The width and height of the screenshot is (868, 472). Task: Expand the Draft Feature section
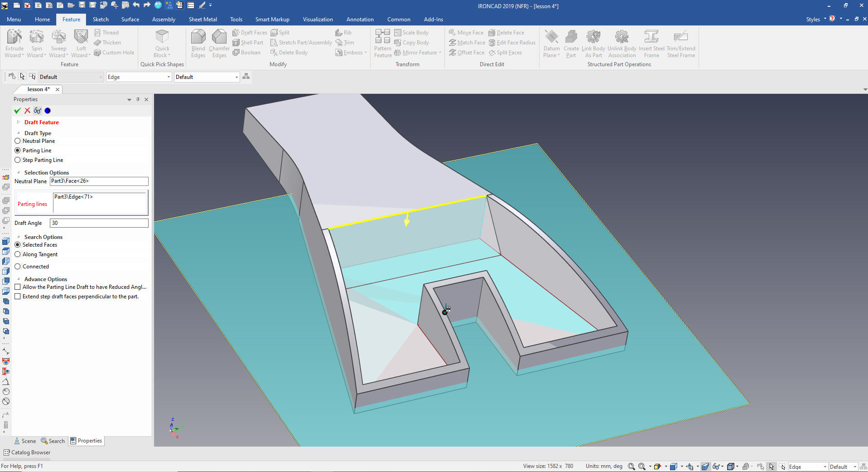coord(18,122)
